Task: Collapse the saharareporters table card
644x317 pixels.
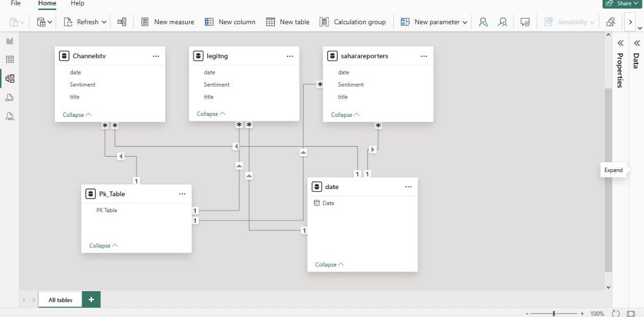Action: (x=345, y=115)
